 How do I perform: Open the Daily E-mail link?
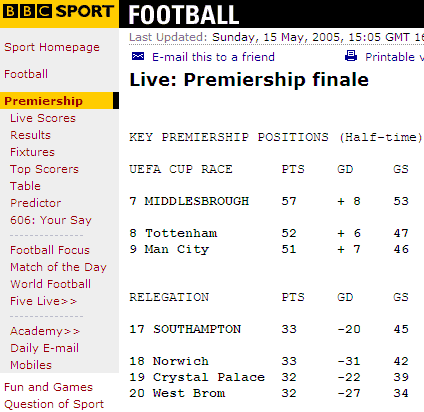click(x=44, y=348)
